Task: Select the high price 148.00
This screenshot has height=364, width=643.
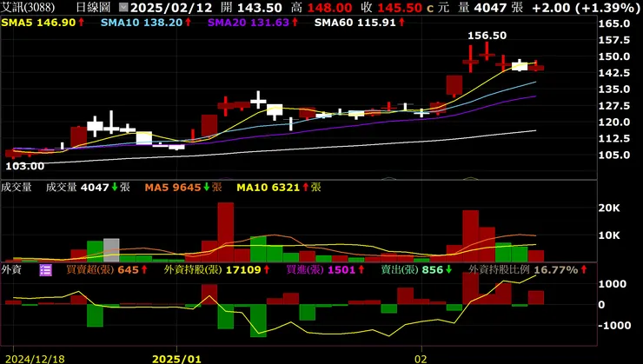Action: tap(329, 7)
